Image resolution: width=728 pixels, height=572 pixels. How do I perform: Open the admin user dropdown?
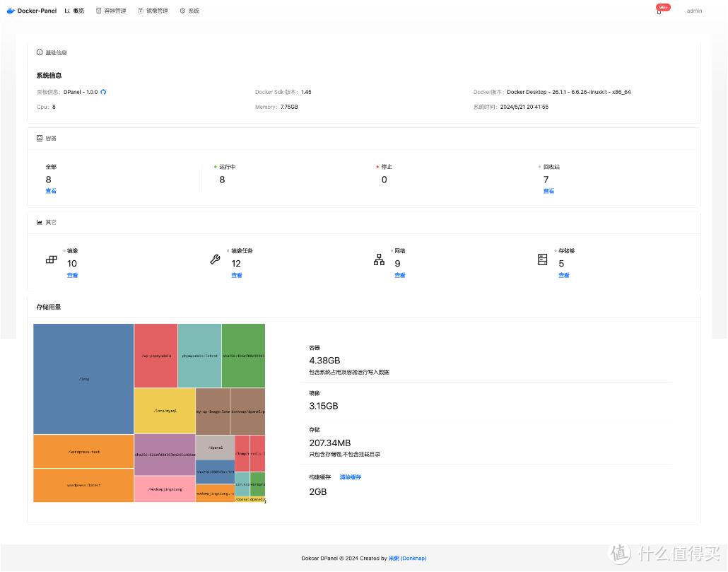694,11
